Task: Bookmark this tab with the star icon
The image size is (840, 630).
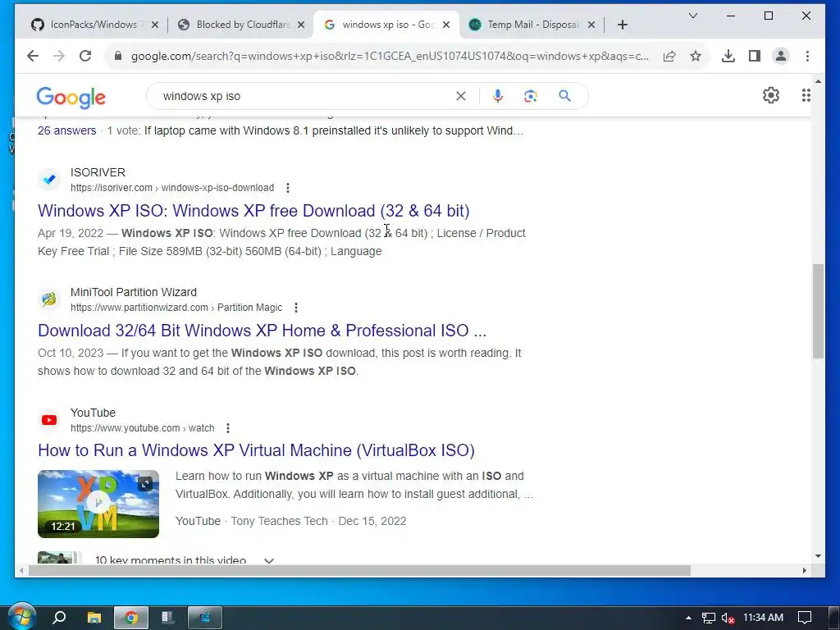Action: (696, 56)
